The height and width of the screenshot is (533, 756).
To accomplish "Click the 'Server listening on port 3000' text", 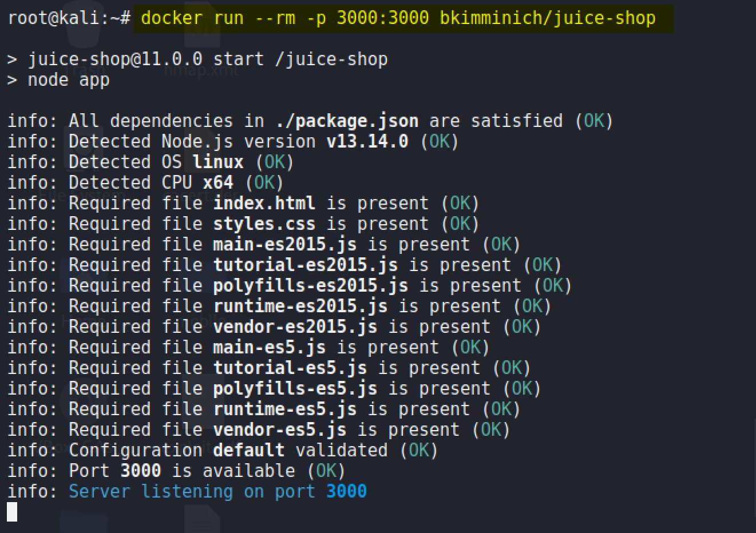I will coord(217,492).
